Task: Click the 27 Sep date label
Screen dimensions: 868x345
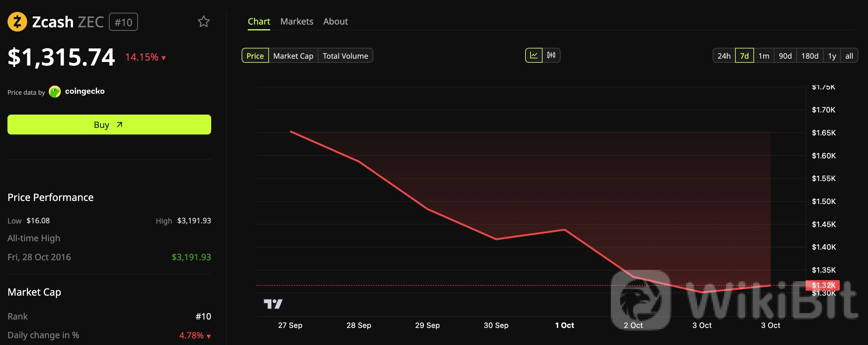Action: coord(290,325)
